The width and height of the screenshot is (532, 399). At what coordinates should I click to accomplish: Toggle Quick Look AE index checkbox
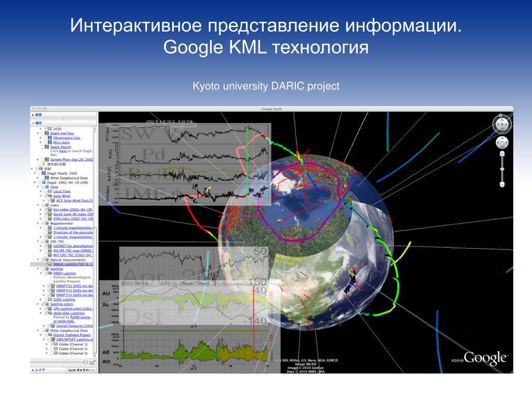(46, 214)
